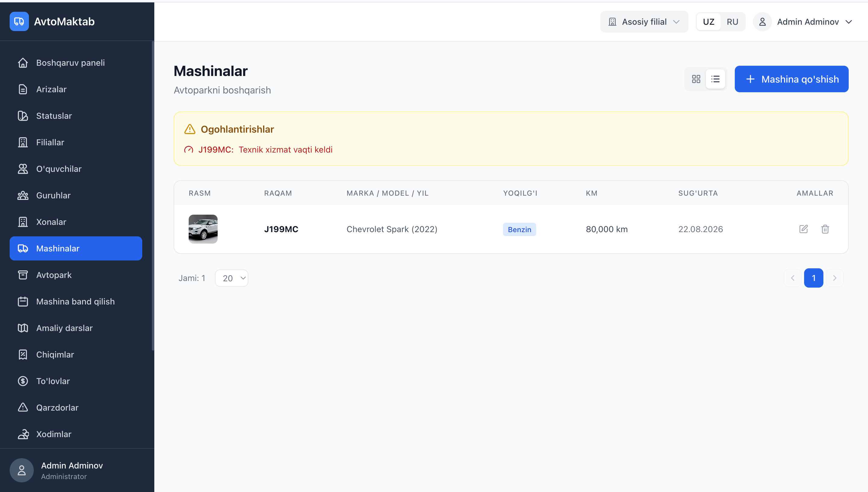Open the Asosiy filial branch dropdown
This screenshot has height=492, width=868.
[644, 22]
